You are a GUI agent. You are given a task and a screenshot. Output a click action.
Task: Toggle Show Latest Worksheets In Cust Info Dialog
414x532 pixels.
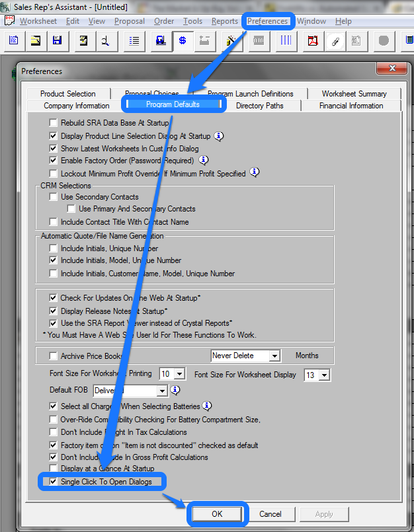tap(54, 148)
